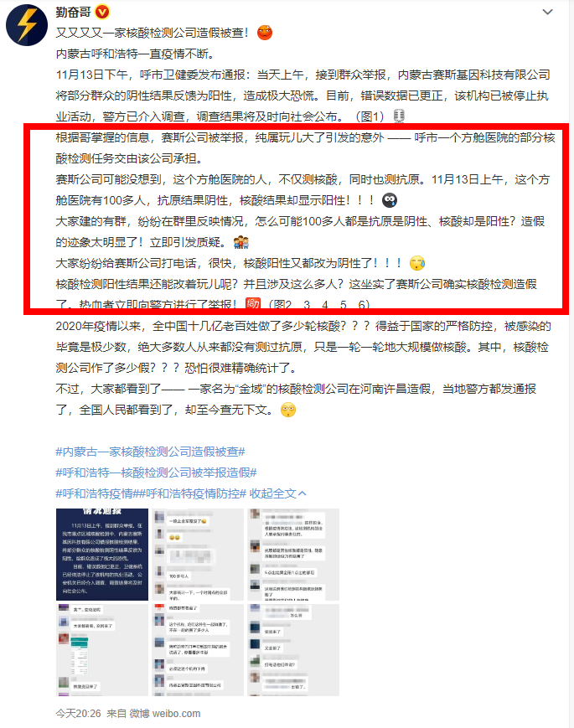Click the angry red face emoji

point(264,33)
